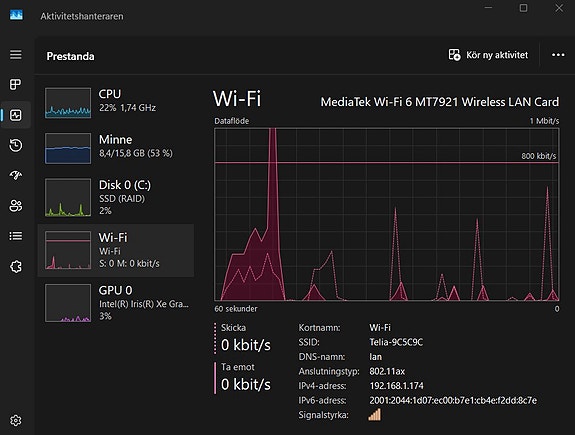
Task: Go to the Processes page icon
Action: click(15, 84)
